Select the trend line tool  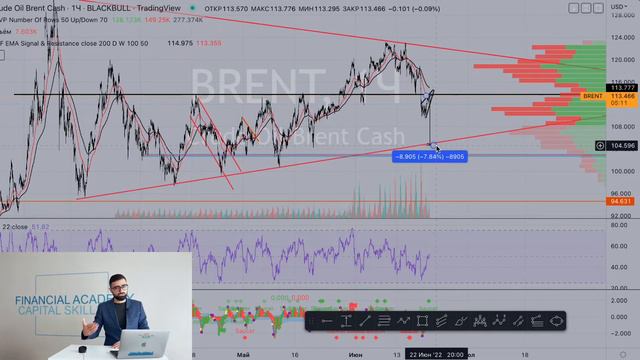364,322
